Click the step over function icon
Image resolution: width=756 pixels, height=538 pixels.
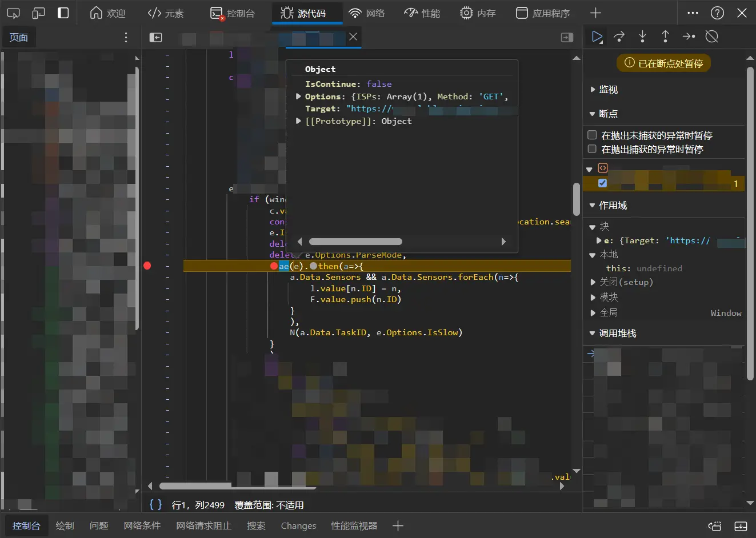(619, 37)
